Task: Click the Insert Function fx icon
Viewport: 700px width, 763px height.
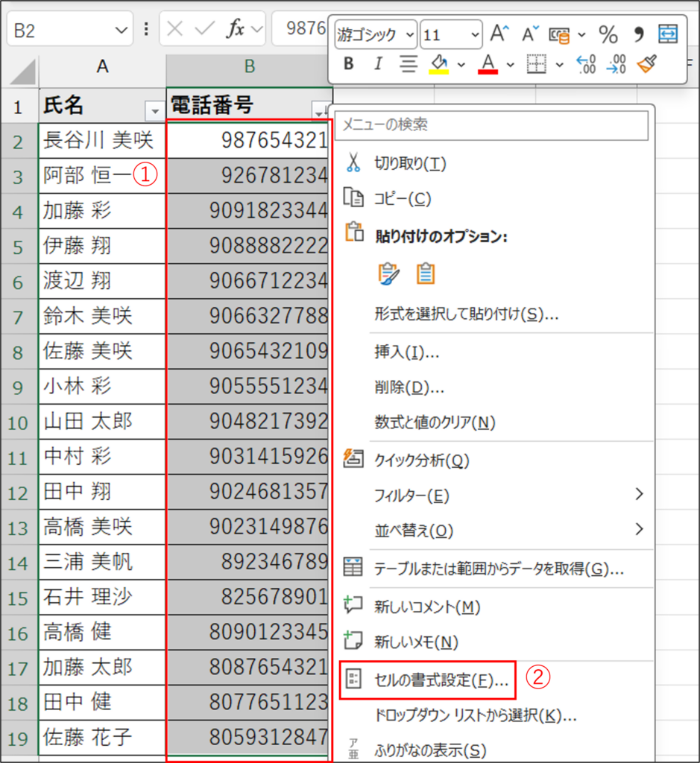Action: coord(236,29)
